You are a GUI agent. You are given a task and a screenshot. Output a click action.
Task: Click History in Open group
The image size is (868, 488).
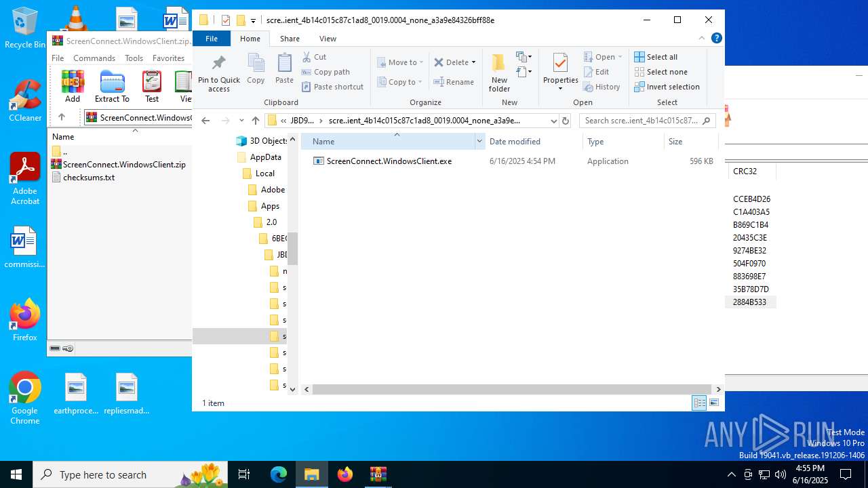click(601, 87)
